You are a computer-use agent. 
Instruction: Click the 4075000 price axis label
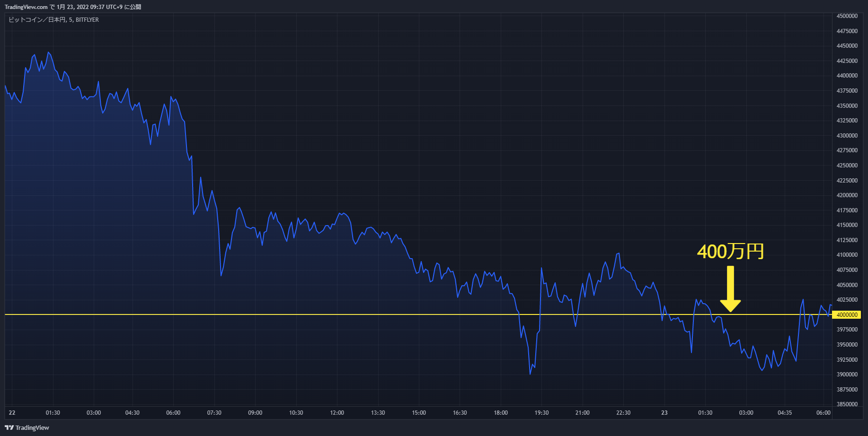847,270
